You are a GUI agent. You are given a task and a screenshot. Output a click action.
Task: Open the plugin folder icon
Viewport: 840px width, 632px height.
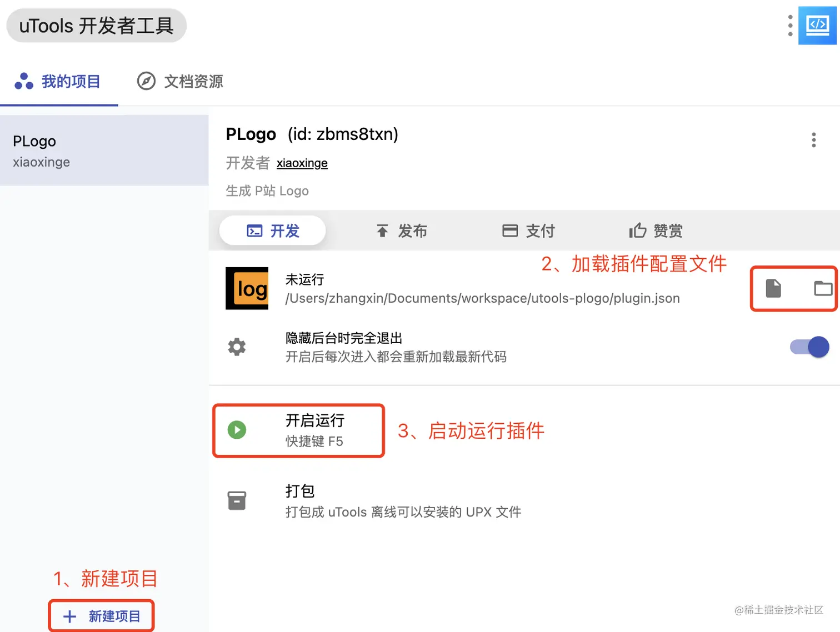click(823, 288)
